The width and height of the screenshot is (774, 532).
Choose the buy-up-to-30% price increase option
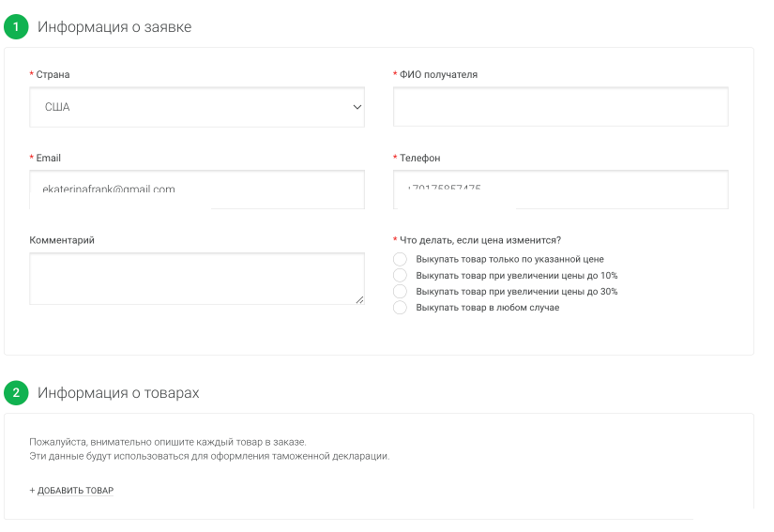click(x=400, y=291)
